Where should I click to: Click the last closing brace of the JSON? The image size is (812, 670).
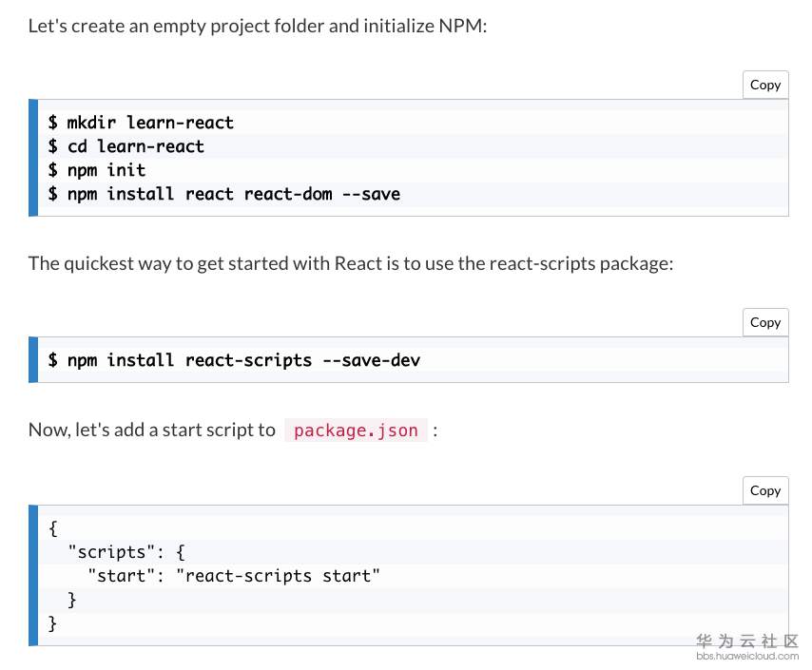53,623
